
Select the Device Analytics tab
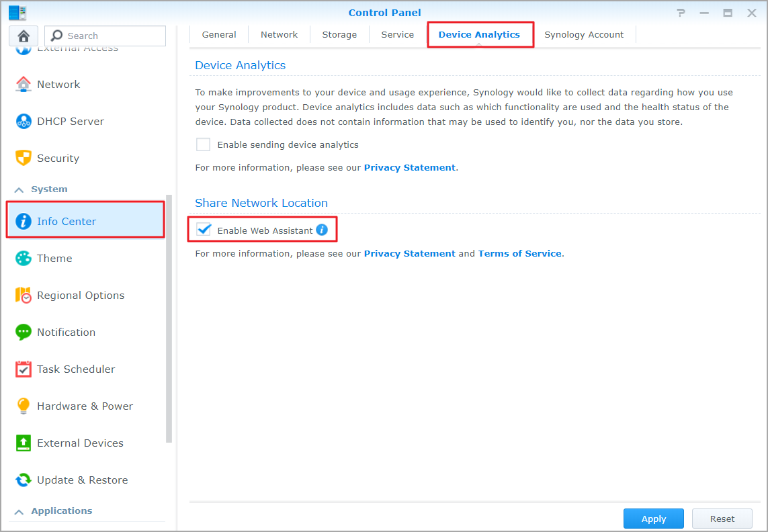point(480,35)
